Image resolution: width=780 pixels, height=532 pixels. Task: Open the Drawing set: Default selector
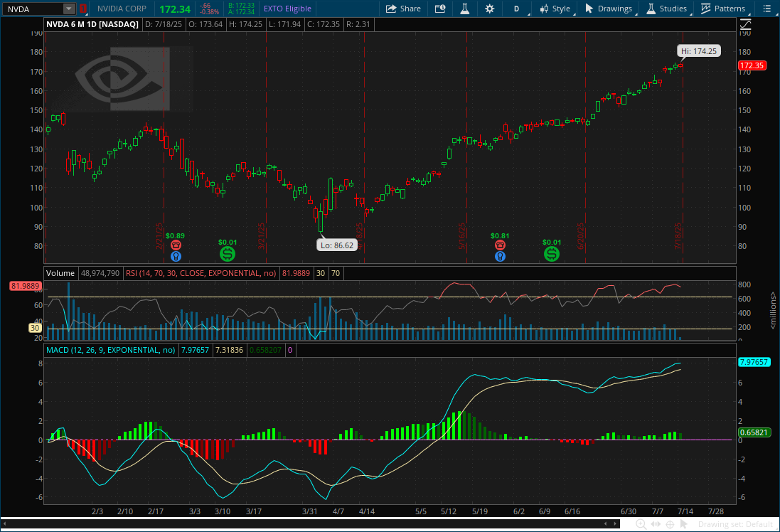pyautogui.click(x=735, y=524)
